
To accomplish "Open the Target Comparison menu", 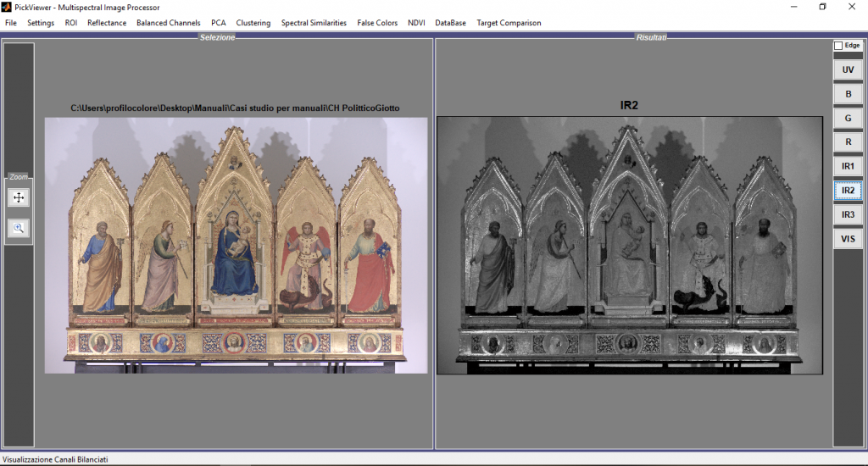I will point(509,23).
